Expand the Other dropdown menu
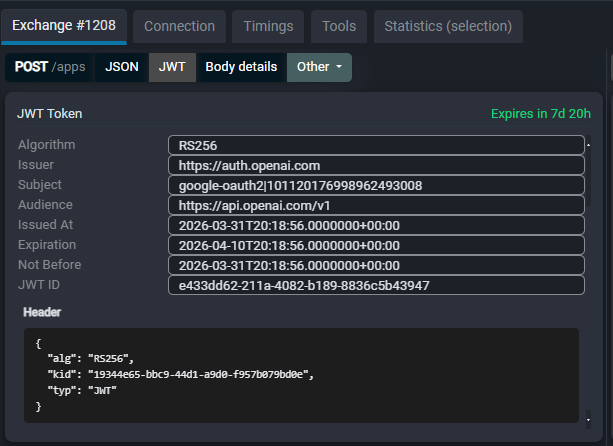Viewport: 613px width, 446px height. pos(319,67)
